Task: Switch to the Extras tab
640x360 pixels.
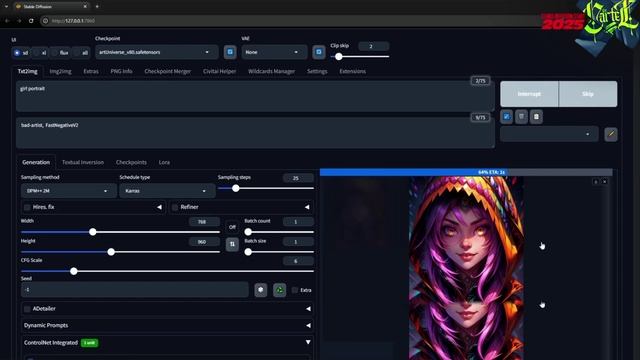Action: (x=91, y=71)
